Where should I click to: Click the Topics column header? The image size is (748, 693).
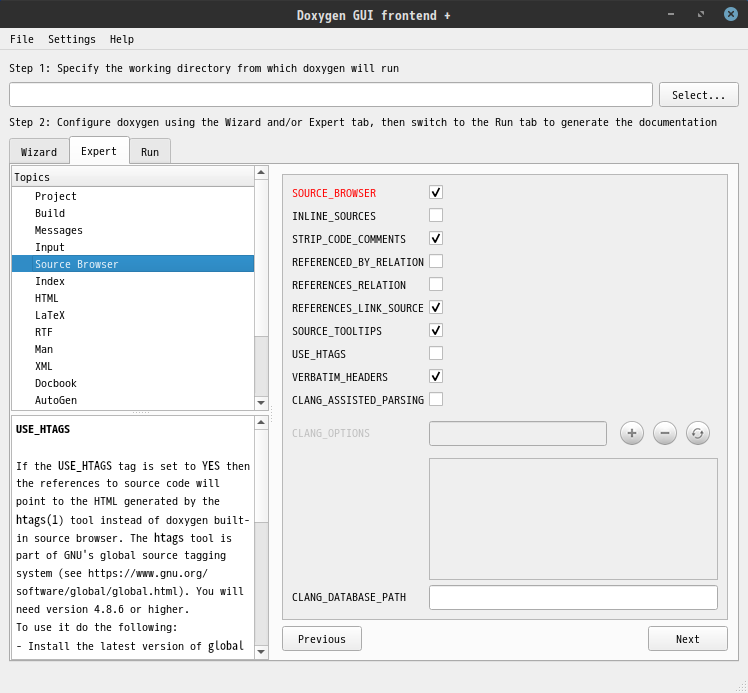133,177
